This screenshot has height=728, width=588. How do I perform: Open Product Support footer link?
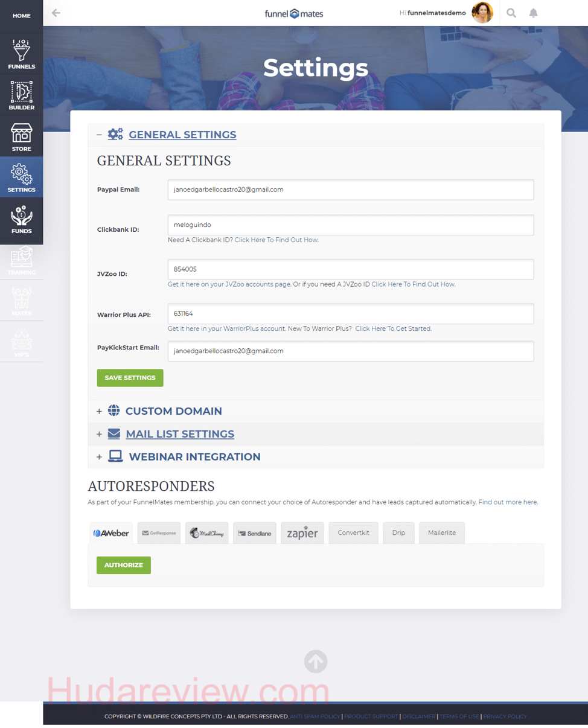[x=371, y=717]
